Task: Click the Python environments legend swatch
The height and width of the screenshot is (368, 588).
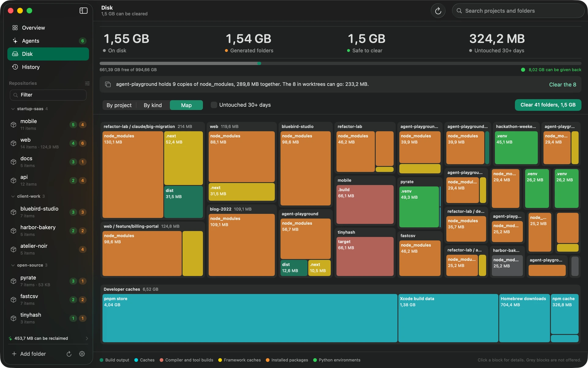Action: [x=315, y=360]
